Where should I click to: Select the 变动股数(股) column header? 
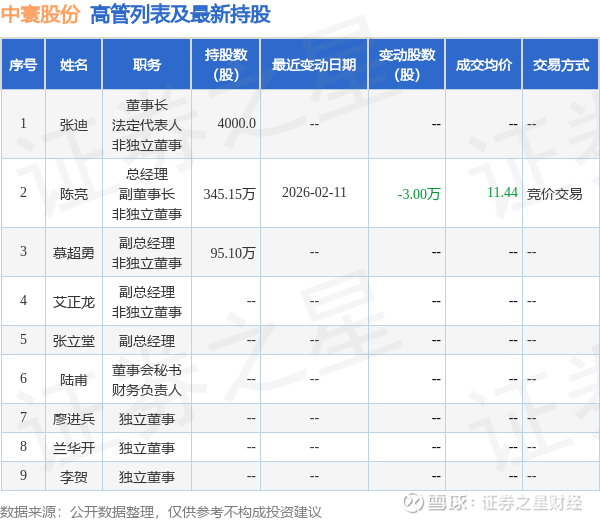point(407,65)
